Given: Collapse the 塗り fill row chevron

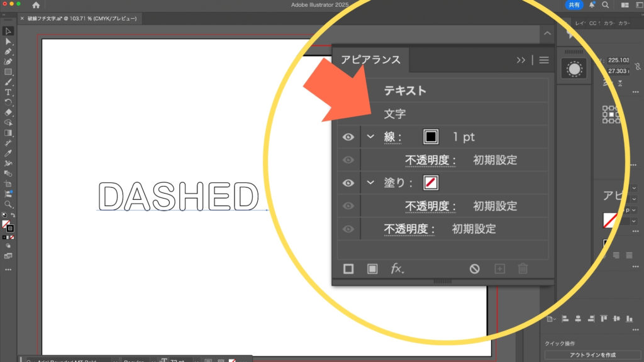Looking at the screenshot, I should tap(370, 183).
